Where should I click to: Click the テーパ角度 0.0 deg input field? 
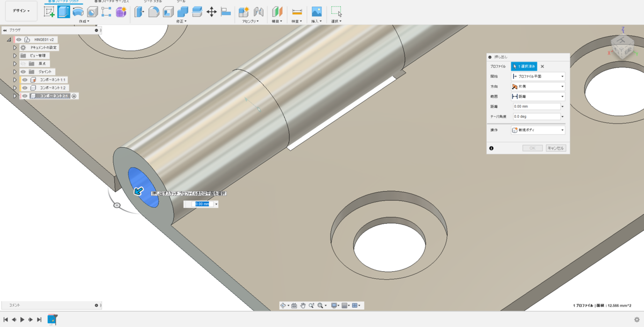pos(537,116)
